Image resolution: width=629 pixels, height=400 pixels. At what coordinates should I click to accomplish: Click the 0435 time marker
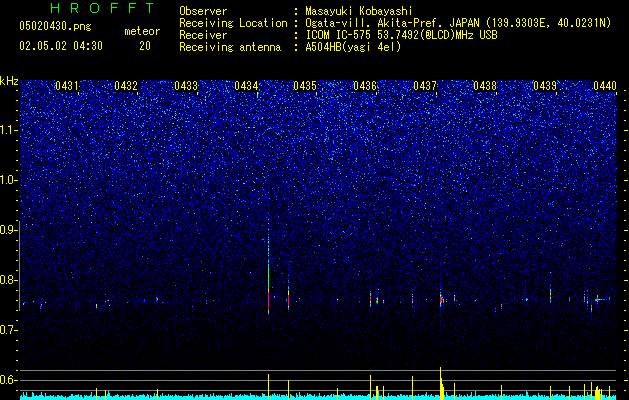coord(305,86)
